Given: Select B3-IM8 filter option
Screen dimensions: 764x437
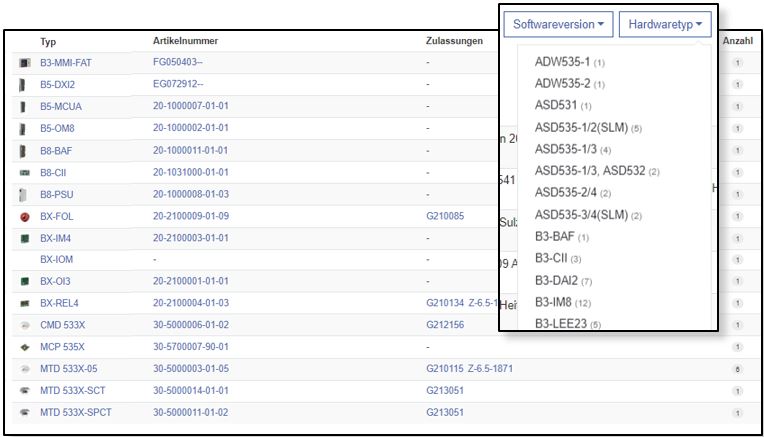Looking at the screenshot, I should point(563,303).
